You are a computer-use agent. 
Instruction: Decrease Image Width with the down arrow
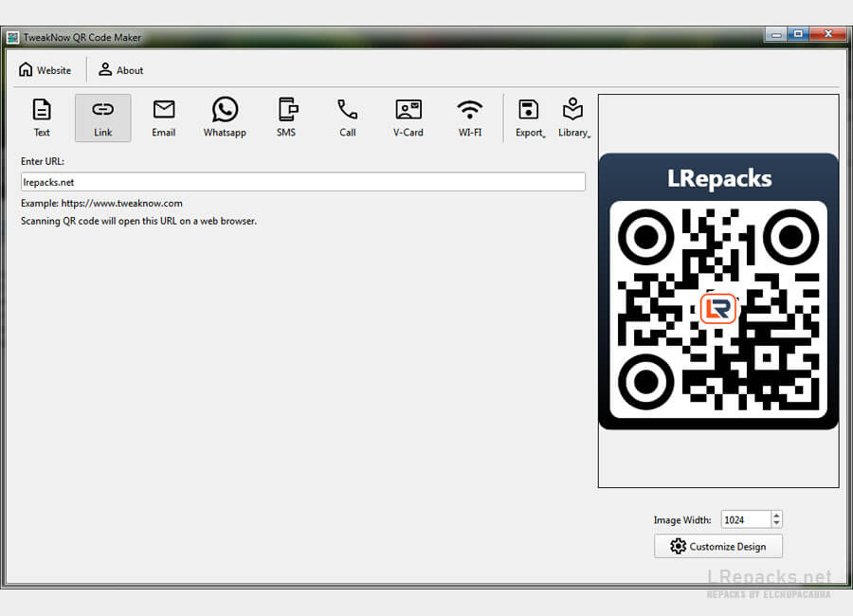coord(776,523)
